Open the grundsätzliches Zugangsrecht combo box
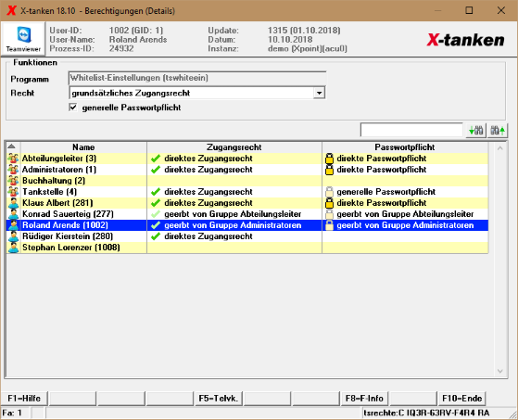 click(x=196, y=94)
